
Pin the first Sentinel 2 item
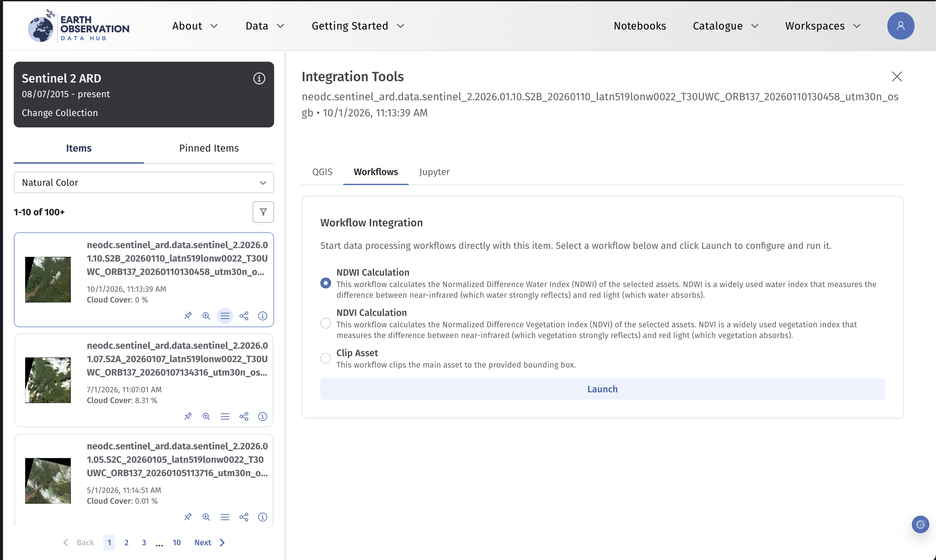point(188,316)
